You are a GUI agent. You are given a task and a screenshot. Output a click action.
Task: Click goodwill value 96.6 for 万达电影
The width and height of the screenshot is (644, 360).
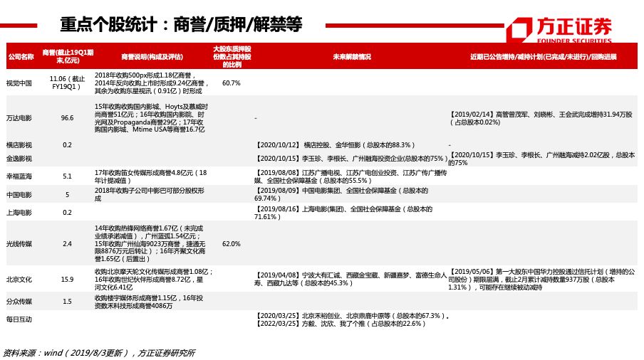[67, 118]
